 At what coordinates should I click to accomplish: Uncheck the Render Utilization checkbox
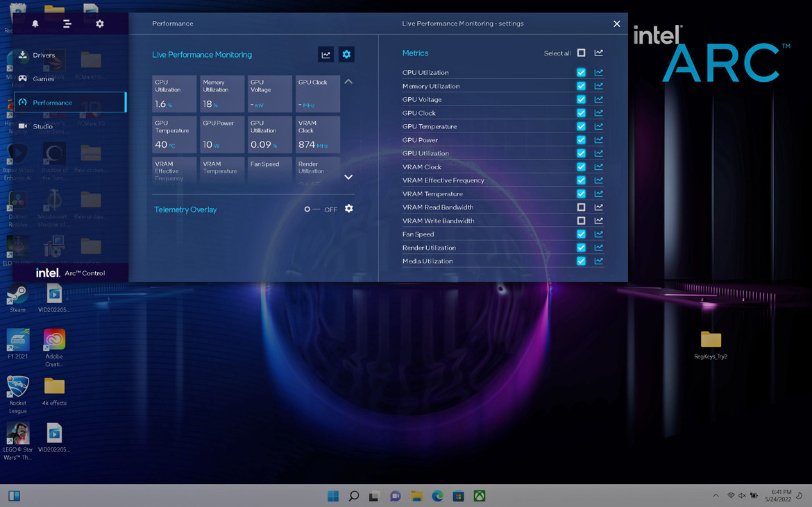[x=581, y=248]
